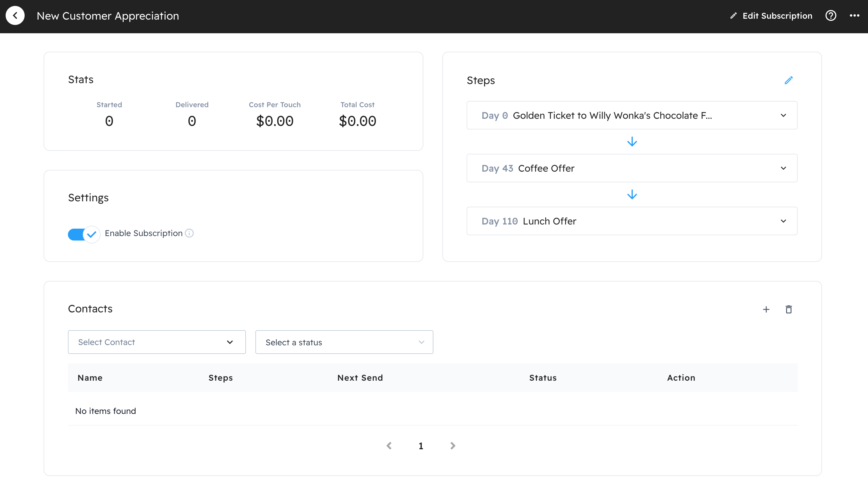Open the three-dot more options menu
The image size is (868, 484).
(x=854, y=15)
